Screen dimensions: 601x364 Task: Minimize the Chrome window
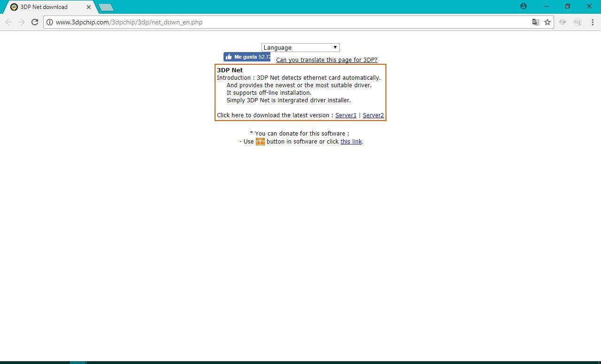[x=547, y=7]
